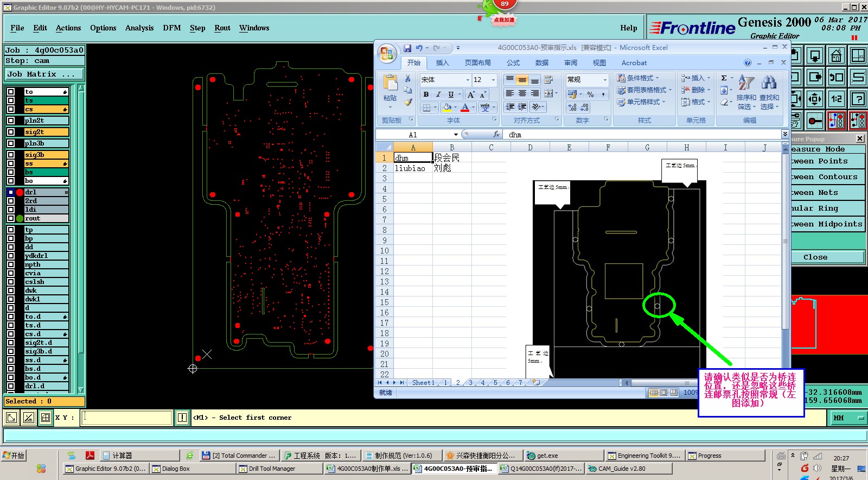Viewport: 868px width, 480px height.
Task: Click the S-shaped path icon
Action: click(x=858, y=77)
